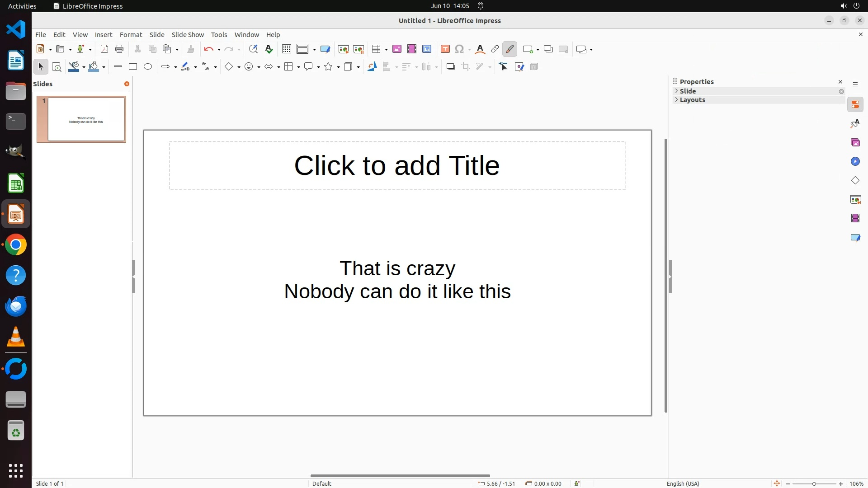This screenshot has height=488, width=868.
Task: Start presentation from first slide icon
Action: click(343, 49)
